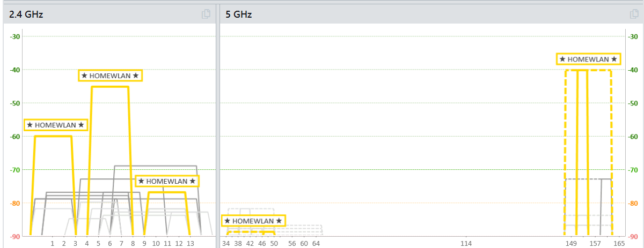This screenshot has width=644, height=248.
Task: Click the 5 GHz panel title
Action: 239,14
